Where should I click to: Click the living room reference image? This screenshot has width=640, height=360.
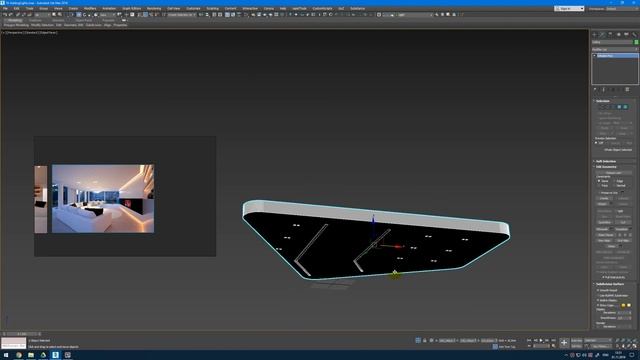(x=103, y=199)
